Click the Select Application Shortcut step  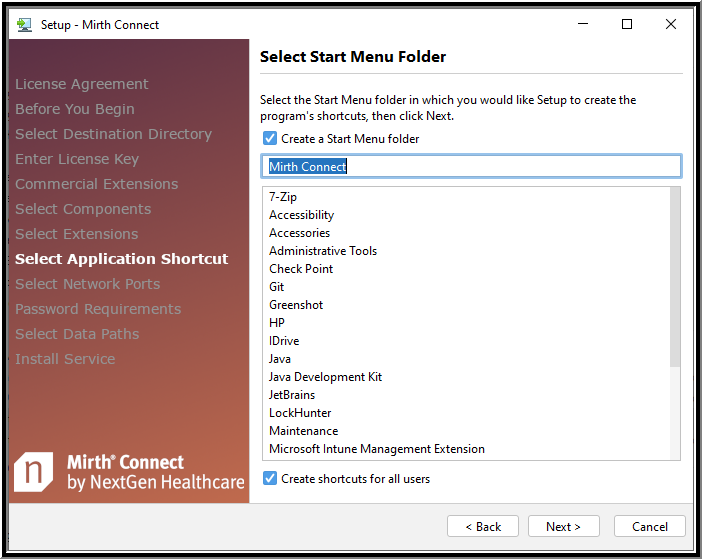[x=121, y=259]
